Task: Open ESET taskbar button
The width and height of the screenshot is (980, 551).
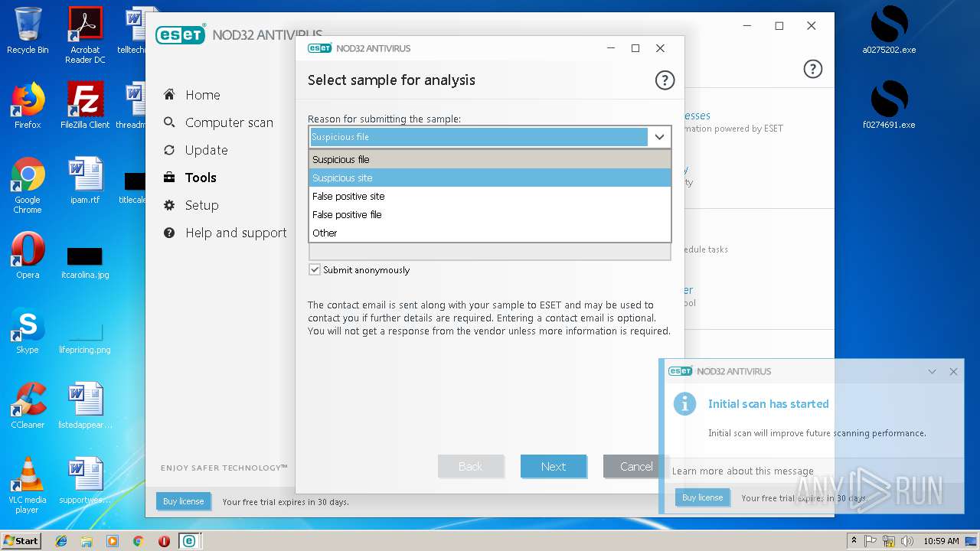Action: coord(188,541)
